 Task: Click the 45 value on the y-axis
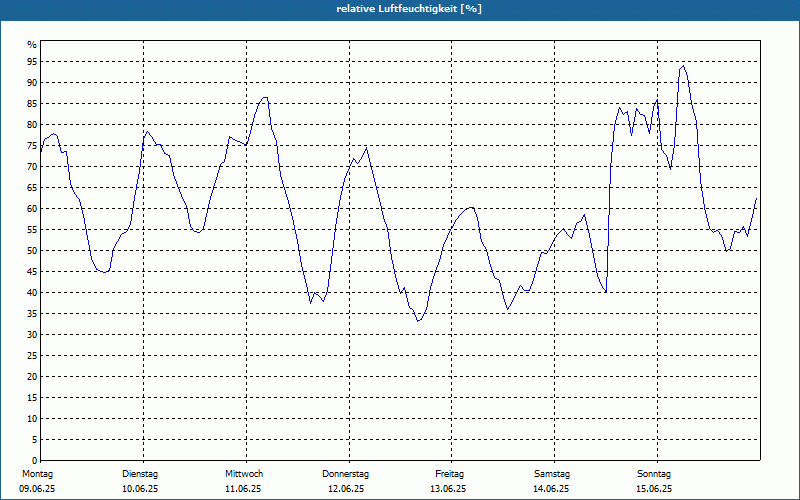(x=32, y=271)
